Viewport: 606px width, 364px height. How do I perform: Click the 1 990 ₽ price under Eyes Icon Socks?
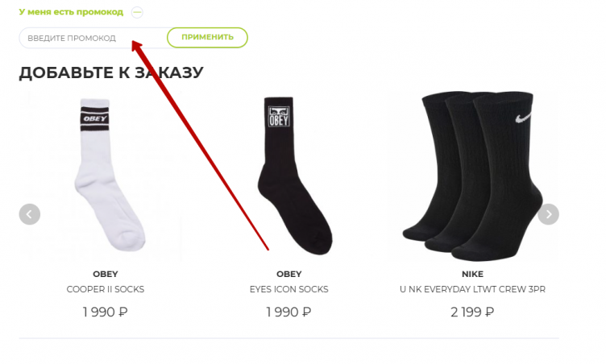tap(288, 312)
